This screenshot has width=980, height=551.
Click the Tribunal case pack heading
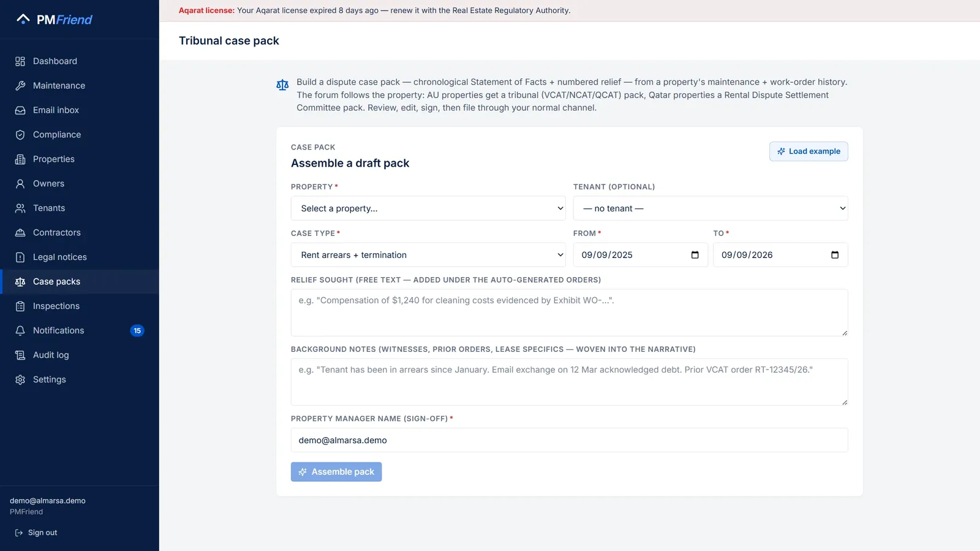pos(229,40)
